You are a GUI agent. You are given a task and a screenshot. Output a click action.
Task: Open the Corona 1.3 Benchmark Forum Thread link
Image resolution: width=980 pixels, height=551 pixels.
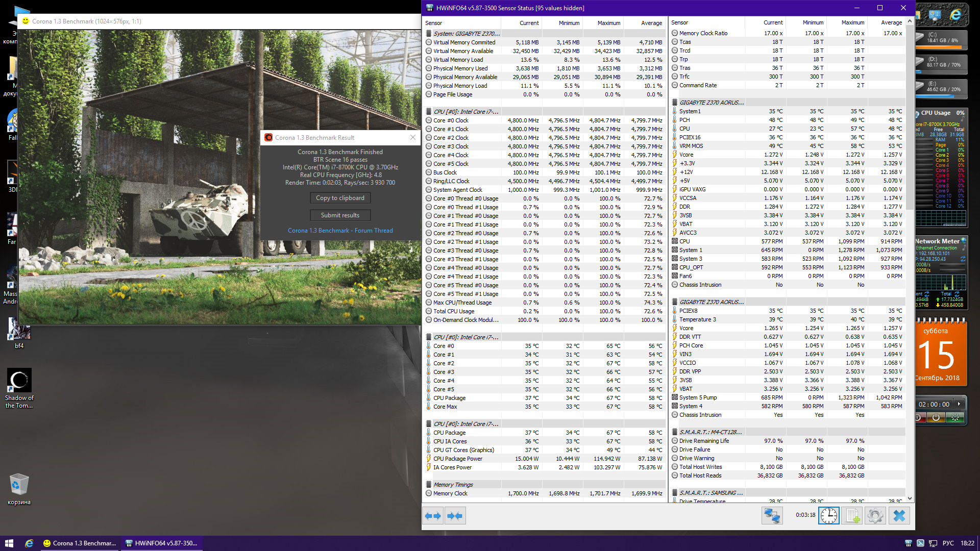point(340,231)
